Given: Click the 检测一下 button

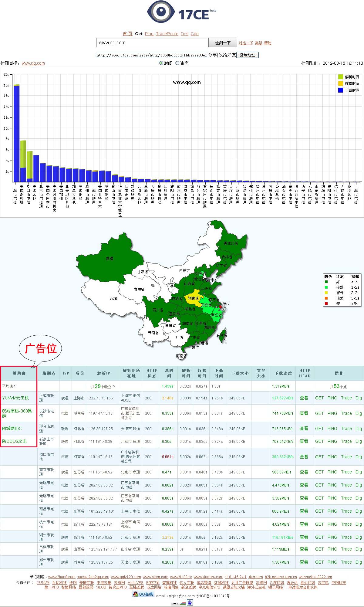Looking at the screenshot, I should point(223,43).
